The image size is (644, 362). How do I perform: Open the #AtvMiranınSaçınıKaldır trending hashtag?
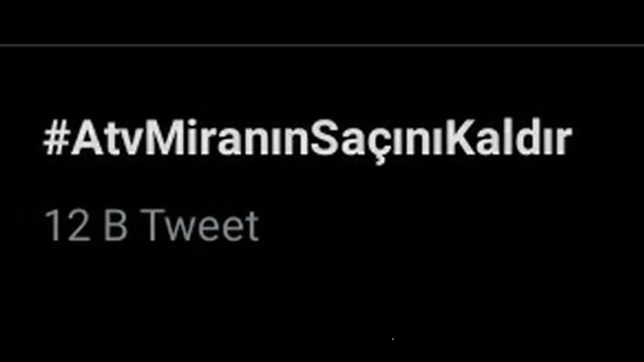coord(307,139)
